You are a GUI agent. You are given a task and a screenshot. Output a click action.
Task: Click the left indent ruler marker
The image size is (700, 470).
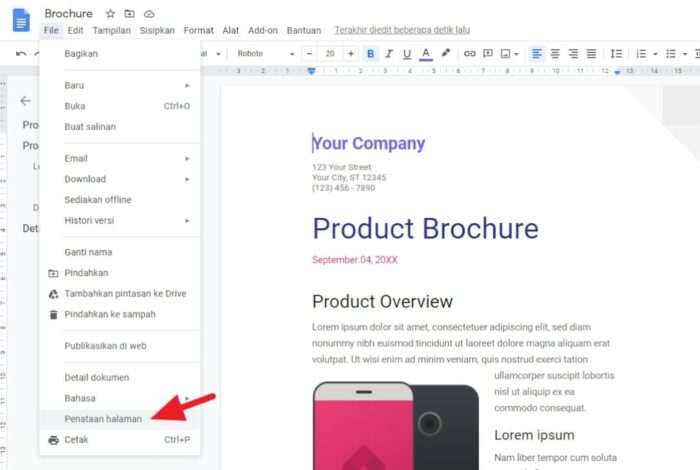(311, 71)
